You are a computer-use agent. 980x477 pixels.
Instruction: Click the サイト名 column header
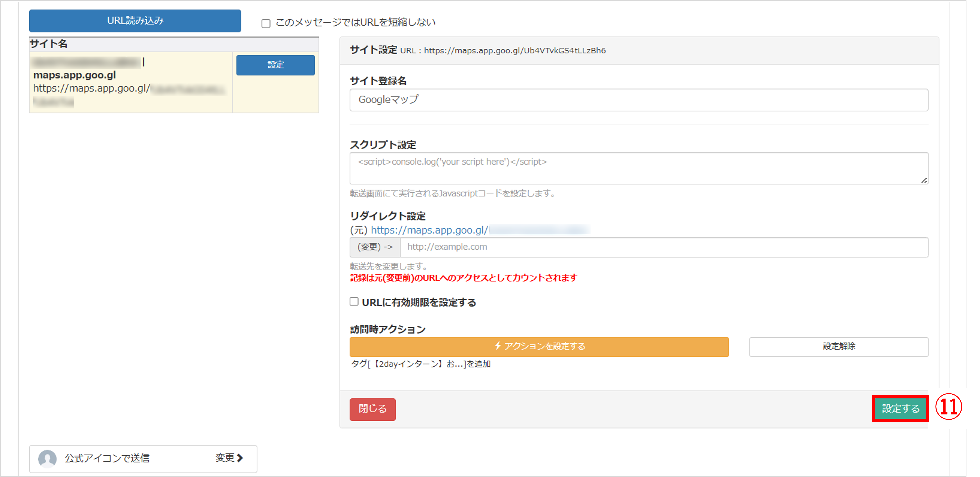49,44
